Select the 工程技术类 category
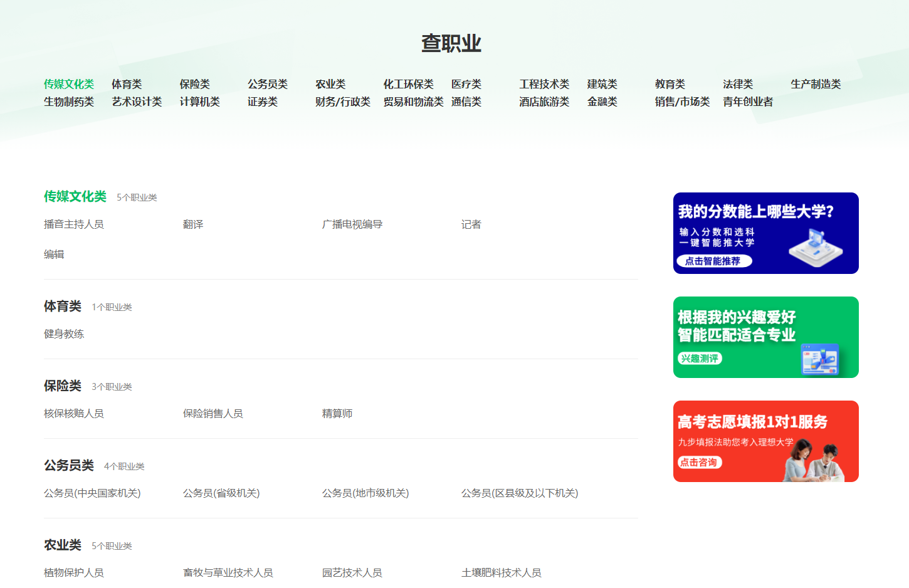Viewport: 909px width, 588px height. (544, 84)
